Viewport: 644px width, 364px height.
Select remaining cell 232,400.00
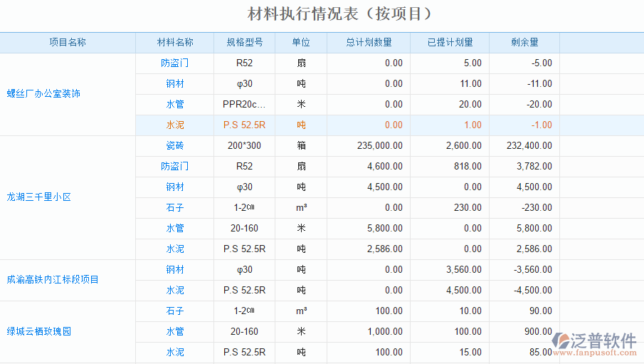pos(524,145)
